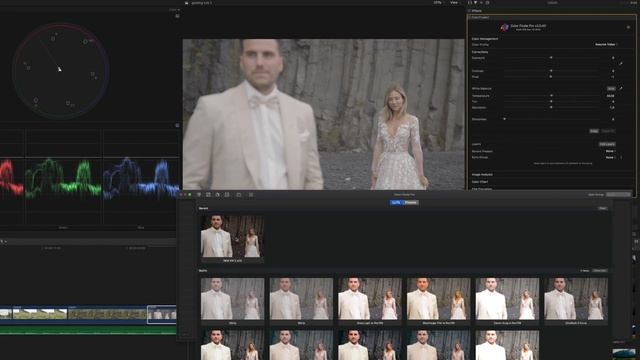Open the scopes View dropdown at top left
The height and width of the screenshot is (360, 640).
tap(174, 9)
